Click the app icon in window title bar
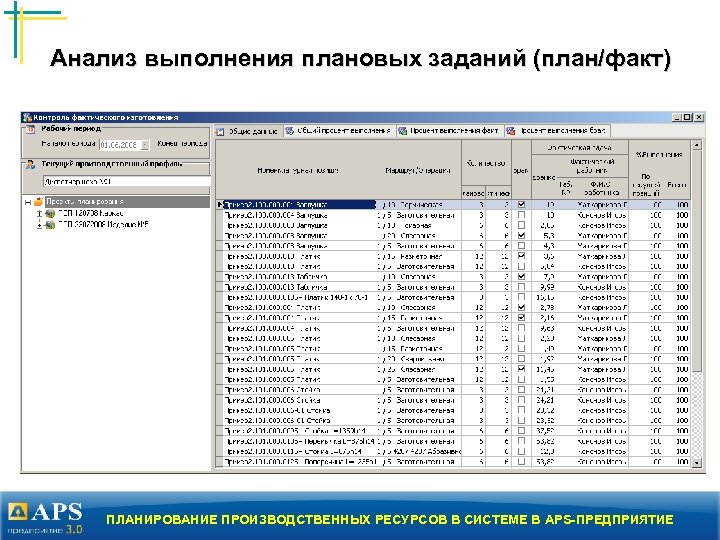 pyautogui.click(x=27, y=118)
